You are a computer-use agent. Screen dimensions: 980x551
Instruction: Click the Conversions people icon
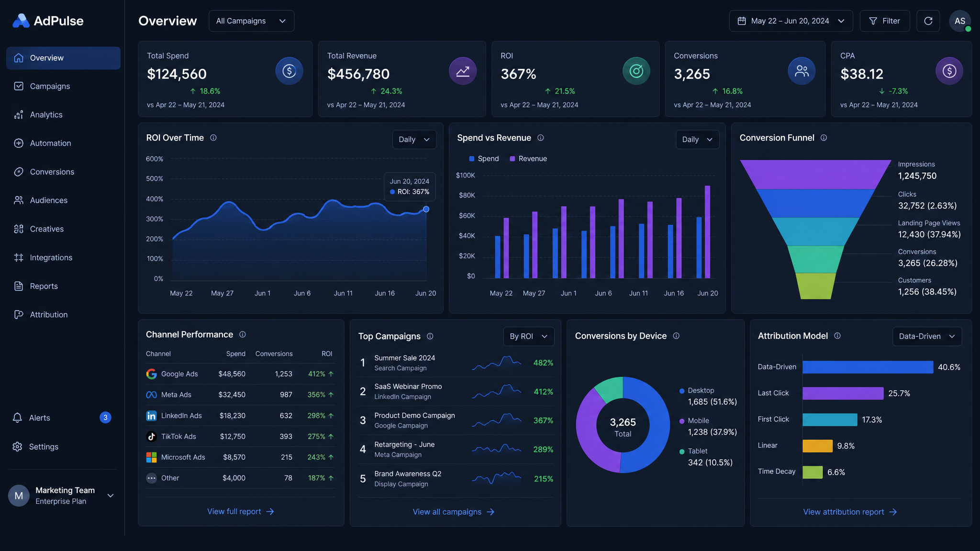(802, 71)
